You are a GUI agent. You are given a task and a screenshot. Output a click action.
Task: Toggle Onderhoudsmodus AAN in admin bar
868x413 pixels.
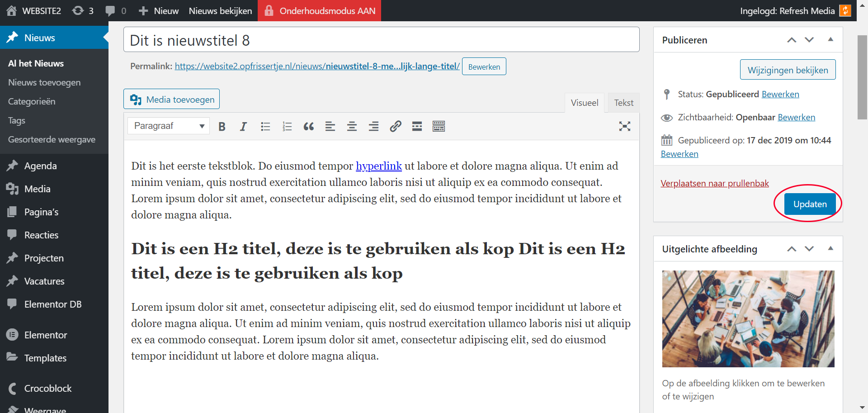[x=319, y=11]
